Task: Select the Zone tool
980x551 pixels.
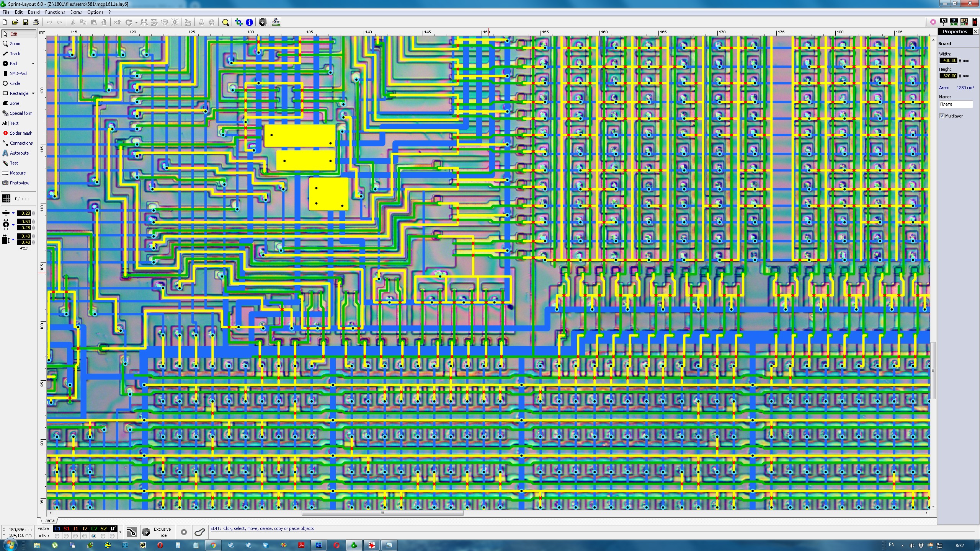Action: coord(15,103)
